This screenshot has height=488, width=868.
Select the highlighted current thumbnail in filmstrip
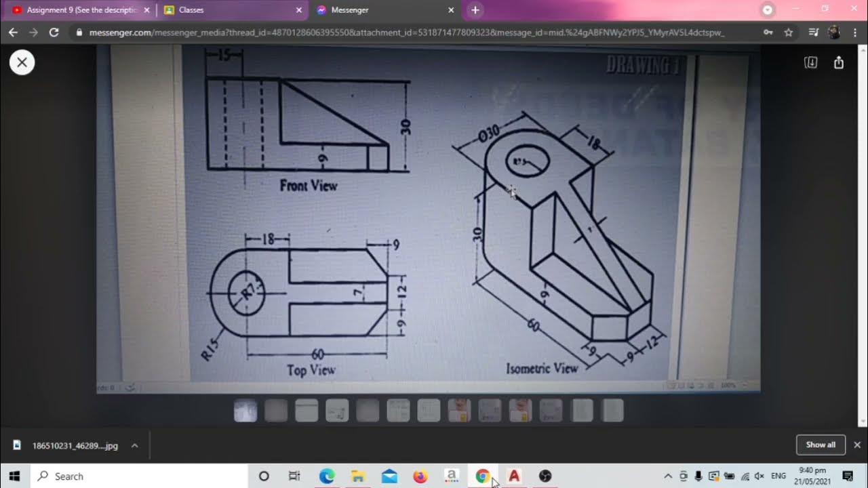pyautogui.click(x=245, y=411)
